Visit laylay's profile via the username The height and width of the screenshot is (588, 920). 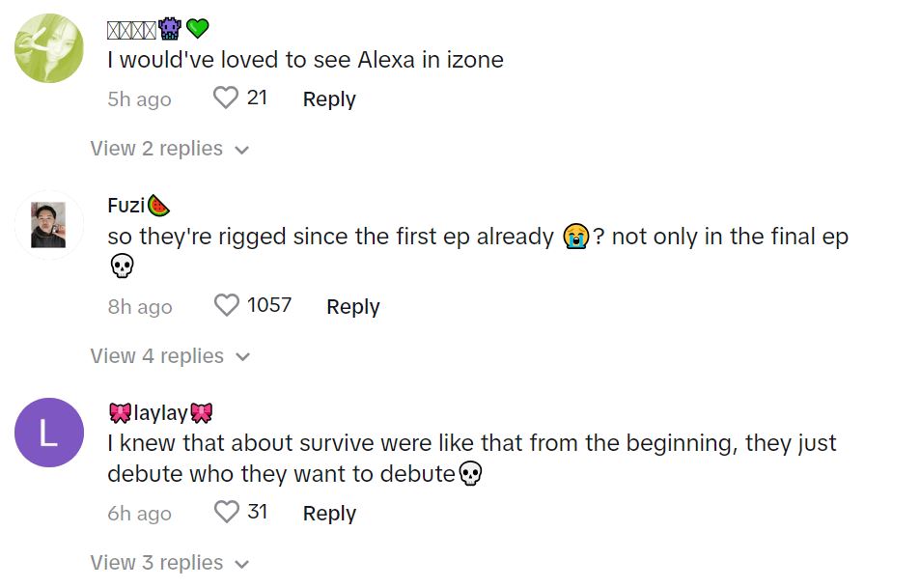click(x=160, y=413)
